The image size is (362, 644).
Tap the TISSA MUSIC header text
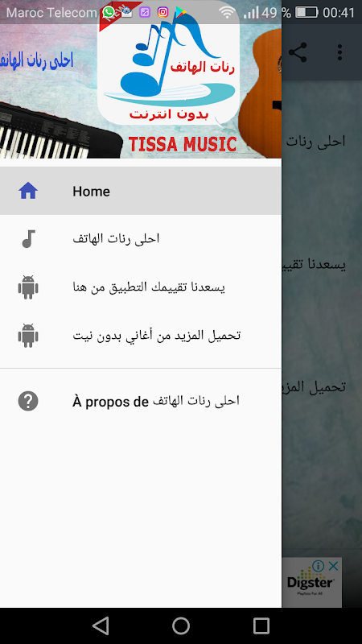183,144
